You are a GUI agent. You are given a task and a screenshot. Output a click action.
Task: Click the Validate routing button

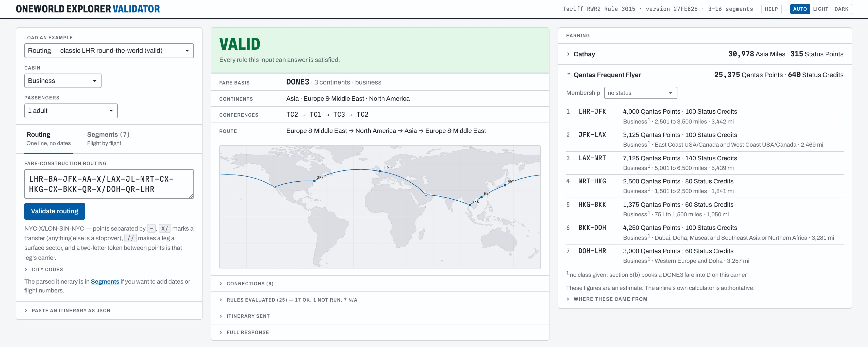[55, 211]
